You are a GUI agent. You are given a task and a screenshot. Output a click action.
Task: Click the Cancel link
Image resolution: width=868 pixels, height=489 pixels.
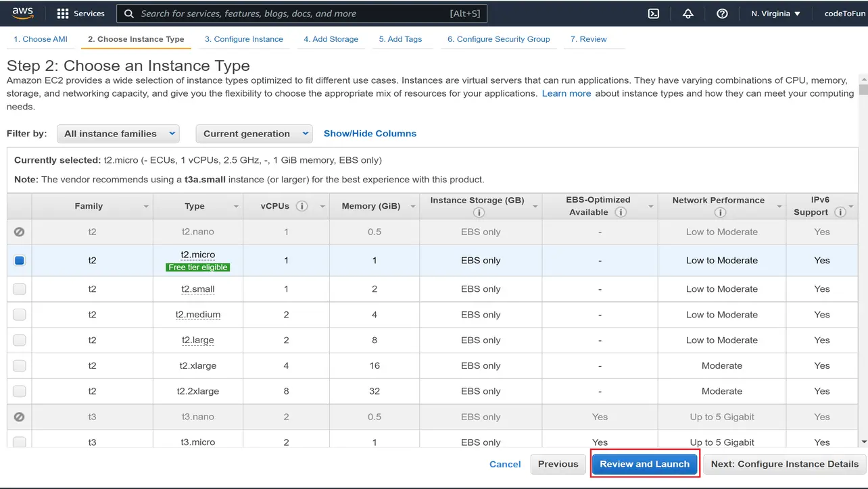coord(505,464)
